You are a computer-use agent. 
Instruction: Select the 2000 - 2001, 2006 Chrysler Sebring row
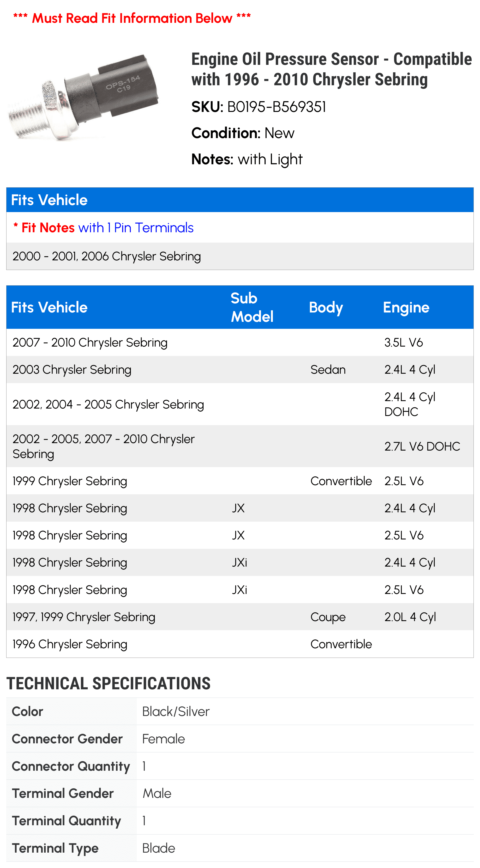[240, 256]
